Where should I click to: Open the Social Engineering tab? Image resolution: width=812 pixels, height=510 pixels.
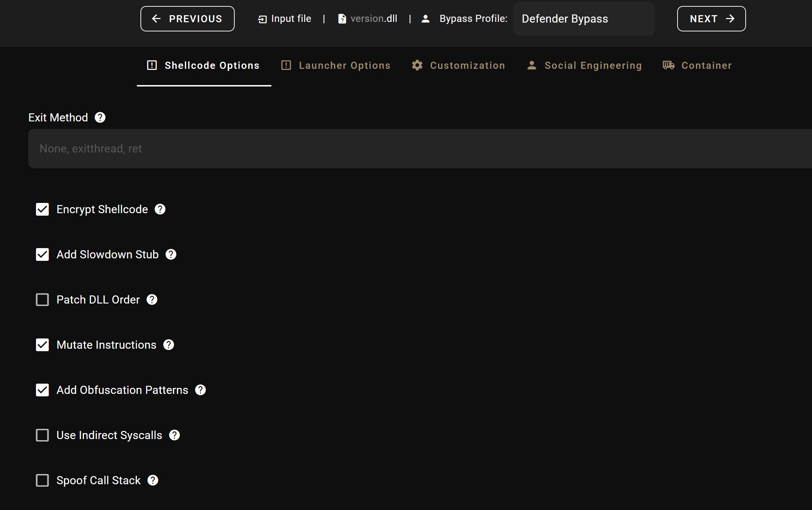[584, 66]
